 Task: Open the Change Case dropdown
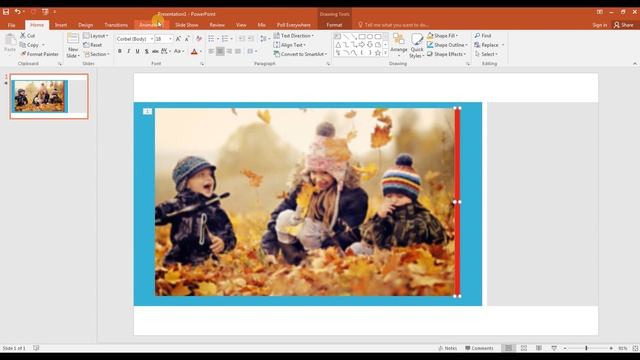[x=179, y=51]
